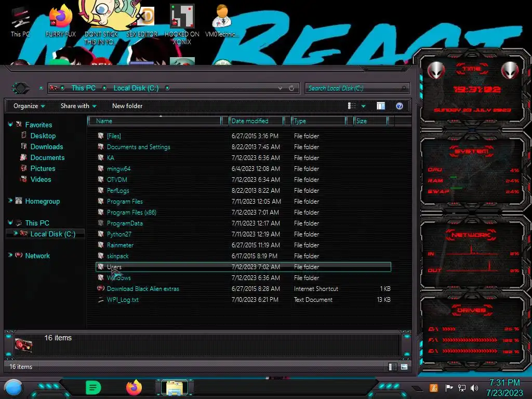Viewport: 532px width, 399px height.
Task: Click the alien TIME widget clock
Action: (x=477, y=89)
